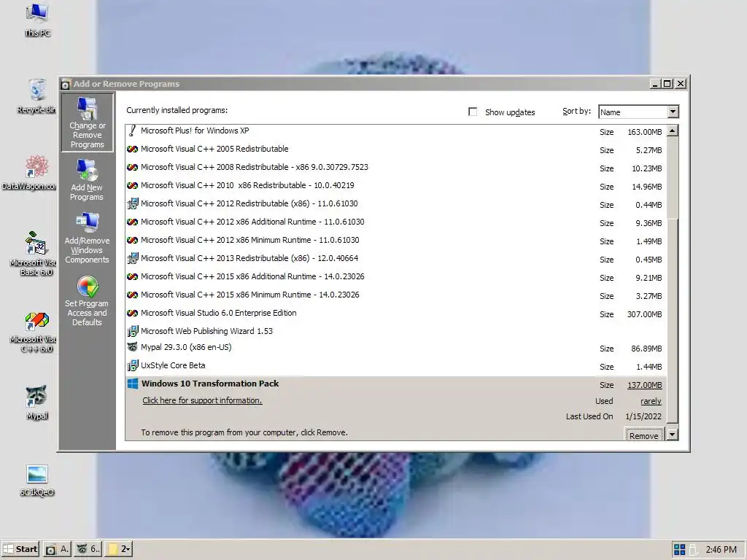Select Recycle Bin desktop icon
This screenshot has width=747, height=560.
[x=37, y=97]
